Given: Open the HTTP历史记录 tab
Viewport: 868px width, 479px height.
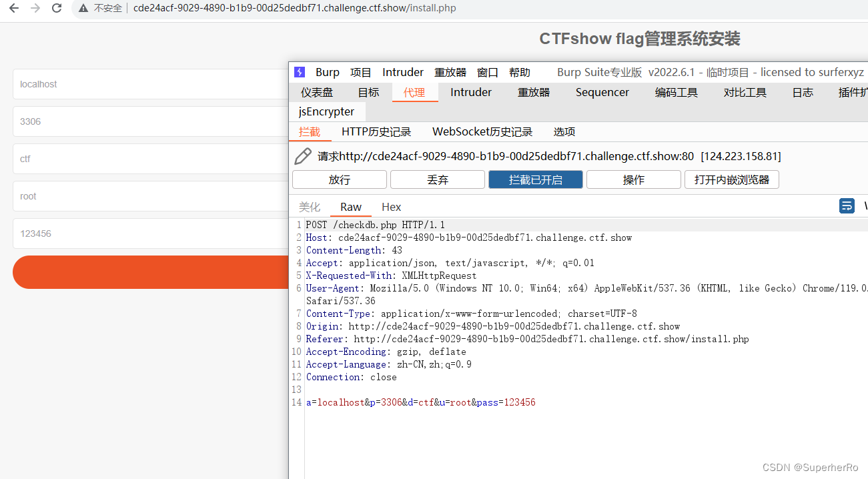Looking at the screenshot, I should (x=377, y=131).
